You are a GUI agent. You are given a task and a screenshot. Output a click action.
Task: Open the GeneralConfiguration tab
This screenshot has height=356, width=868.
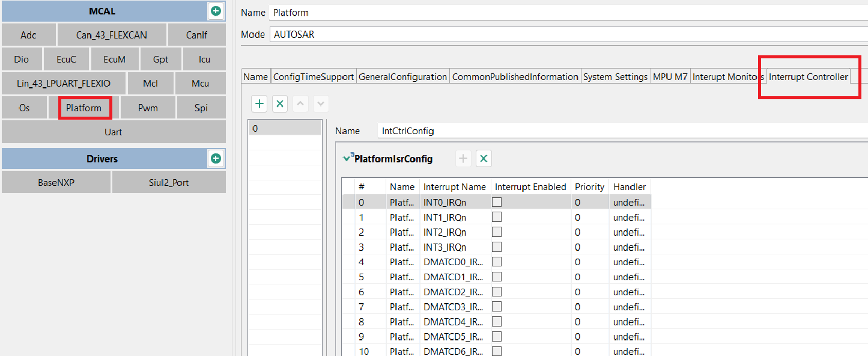[x=402, y=77]
